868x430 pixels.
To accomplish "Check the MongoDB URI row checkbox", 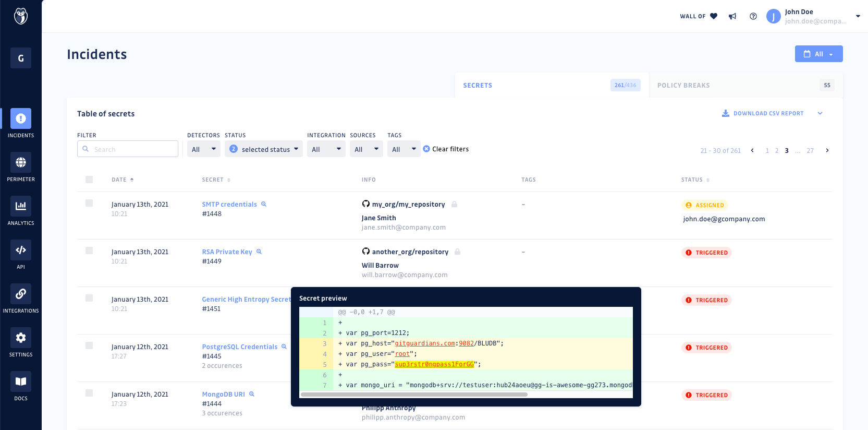I will (x=89, y=393).
